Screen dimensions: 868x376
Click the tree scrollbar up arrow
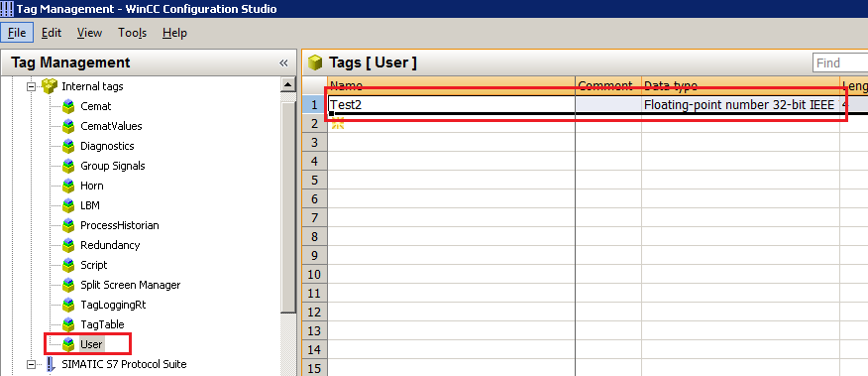click(288, 85)
